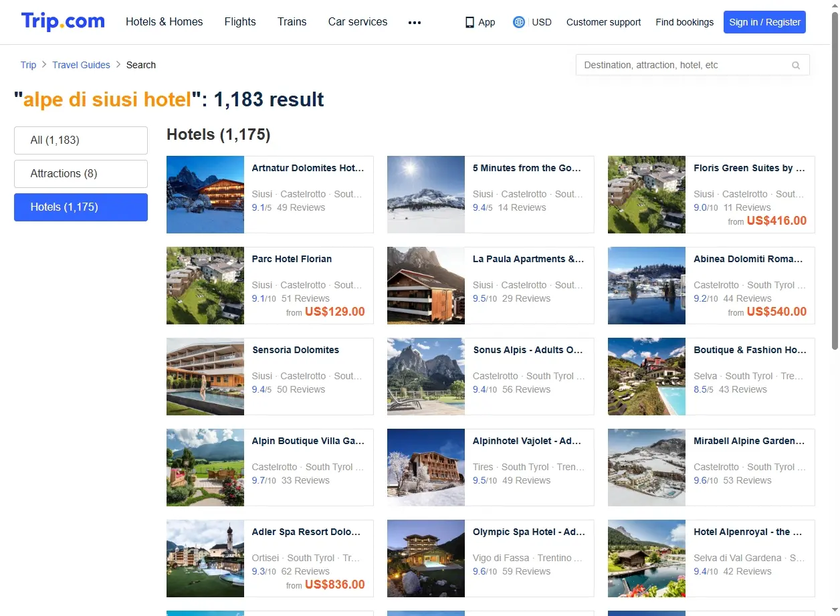This screenshot has height=616, width=840.
Task: Open the Trains menu
Action: click(x=292, y=22)
